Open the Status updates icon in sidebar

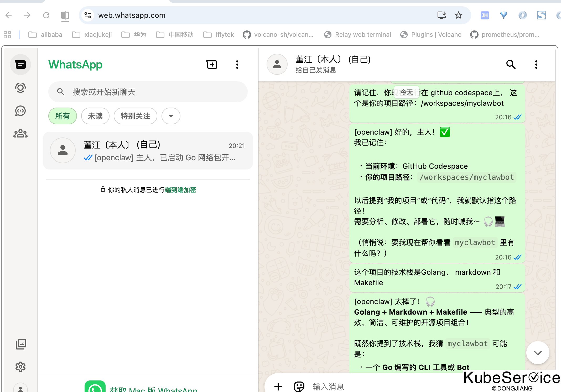point(20,88)
